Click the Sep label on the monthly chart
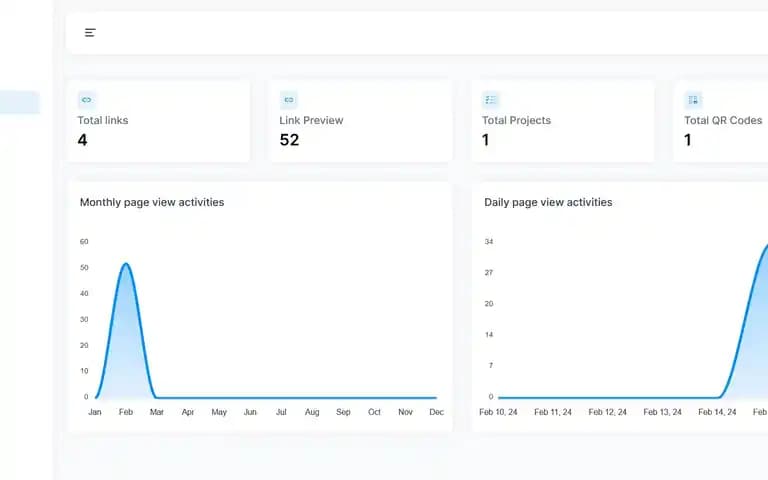 (x=343, y=412)
